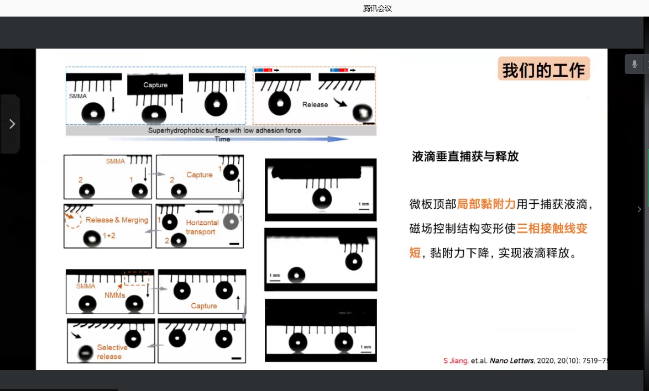Click the S.Jiang Nano Letters citation

coord(525,361)
